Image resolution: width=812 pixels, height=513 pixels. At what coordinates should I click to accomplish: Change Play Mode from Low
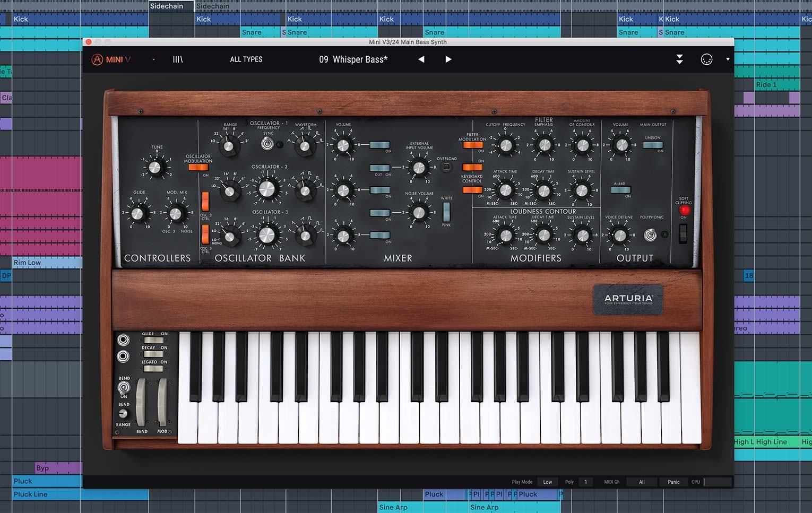[548, 482]
